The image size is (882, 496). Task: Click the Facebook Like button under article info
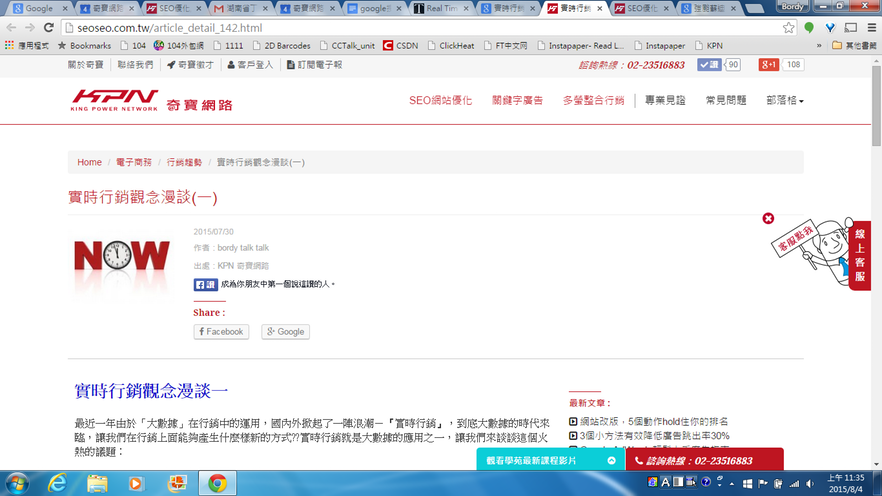coord(205,284)
